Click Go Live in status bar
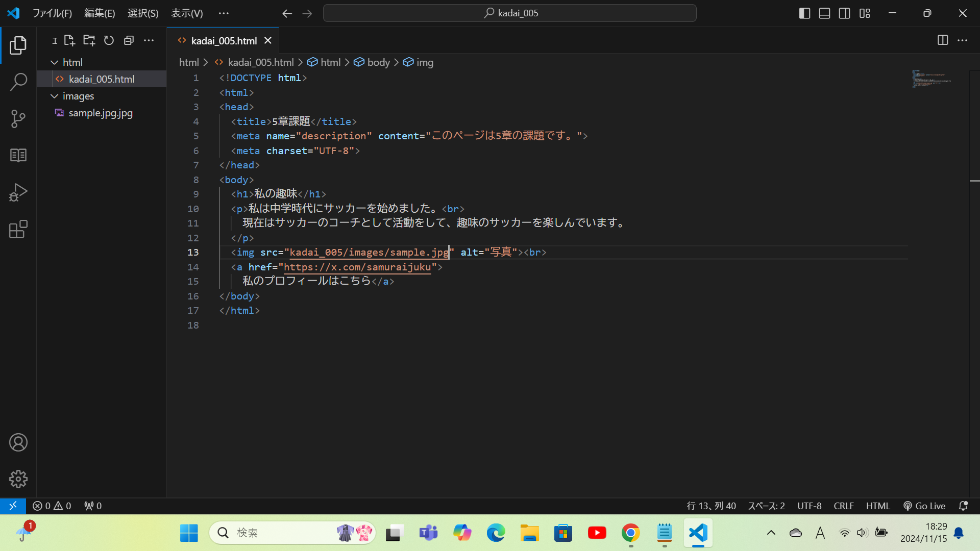The height and width of the screenshot is (551, 980). [924, 506]
